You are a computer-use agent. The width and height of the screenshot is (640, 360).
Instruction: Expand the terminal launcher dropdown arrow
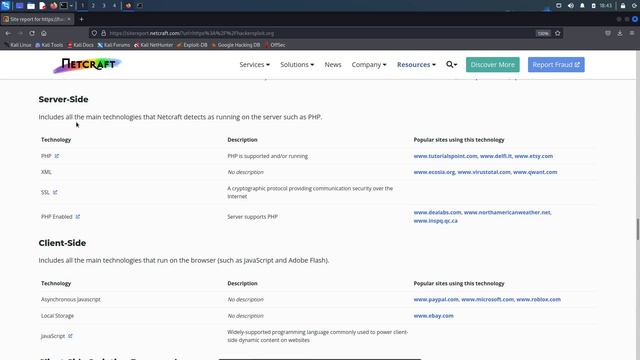pos(71,6)
